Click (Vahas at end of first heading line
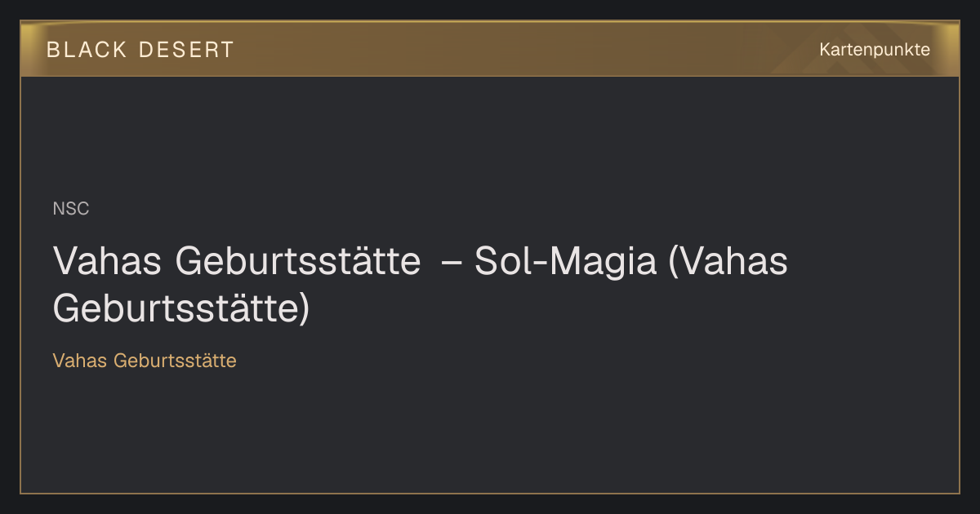980x514 pixels. (x=728, y=263)
